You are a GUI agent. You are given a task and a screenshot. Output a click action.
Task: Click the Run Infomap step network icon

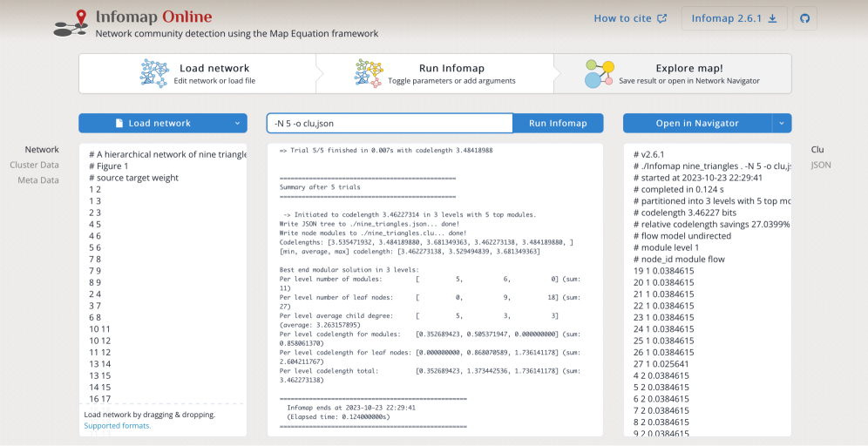click(x=368, y=74)
